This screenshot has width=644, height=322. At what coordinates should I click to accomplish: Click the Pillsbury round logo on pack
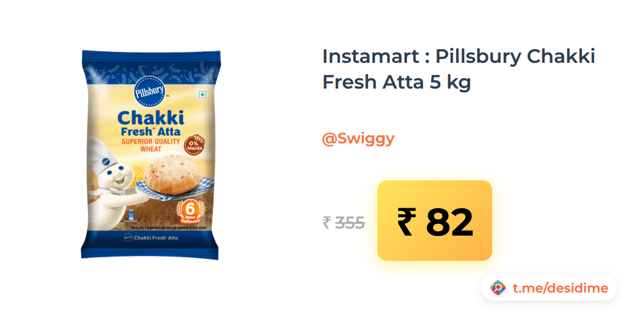coord(150,91)
